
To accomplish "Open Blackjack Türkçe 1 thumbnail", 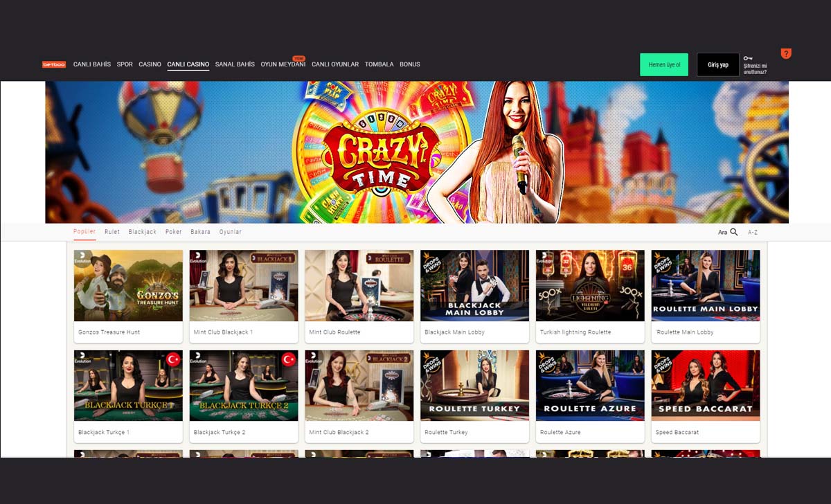I will 128,386.
